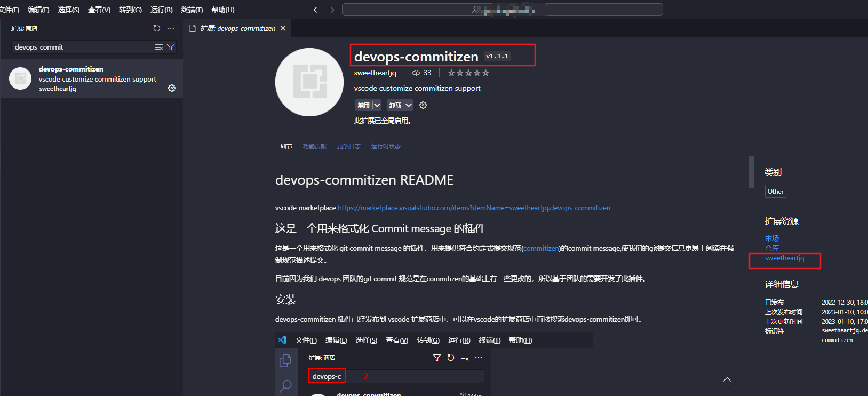Open the 仓库 link under 扩展资源
Screen dimensions: 868x396
(x=771, y=248)
